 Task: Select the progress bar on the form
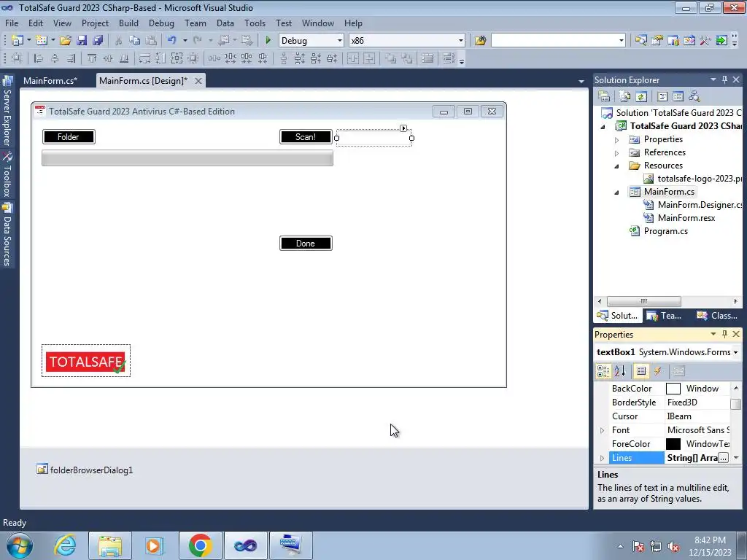pyautogui.click(x=187, y=158)
